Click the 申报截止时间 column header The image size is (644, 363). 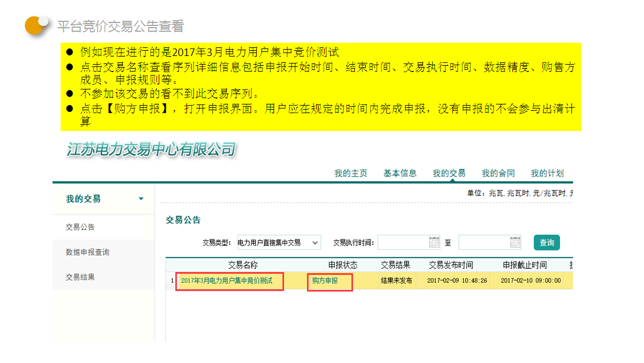point(525,265)
